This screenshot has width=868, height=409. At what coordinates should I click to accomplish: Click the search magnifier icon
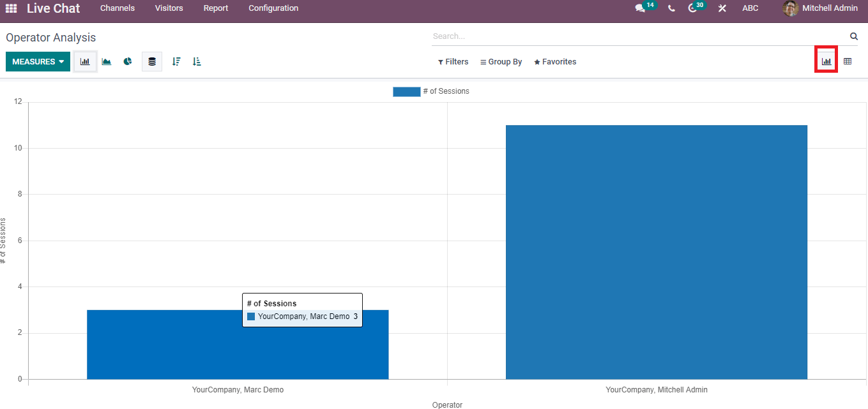click(x=854, y=36)
